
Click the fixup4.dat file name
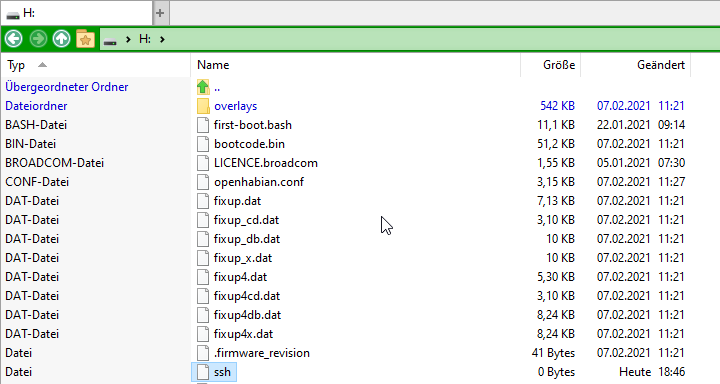[240, 277]
